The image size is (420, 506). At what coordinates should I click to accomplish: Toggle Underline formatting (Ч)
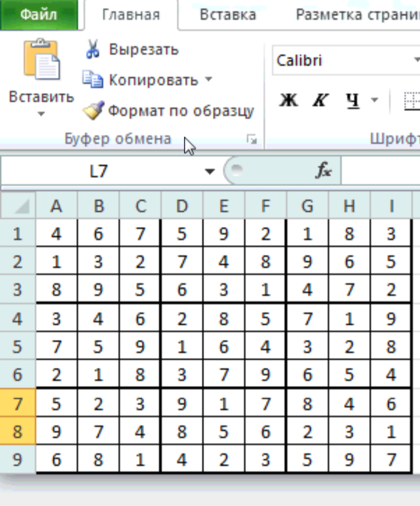(x=352, y=101)
